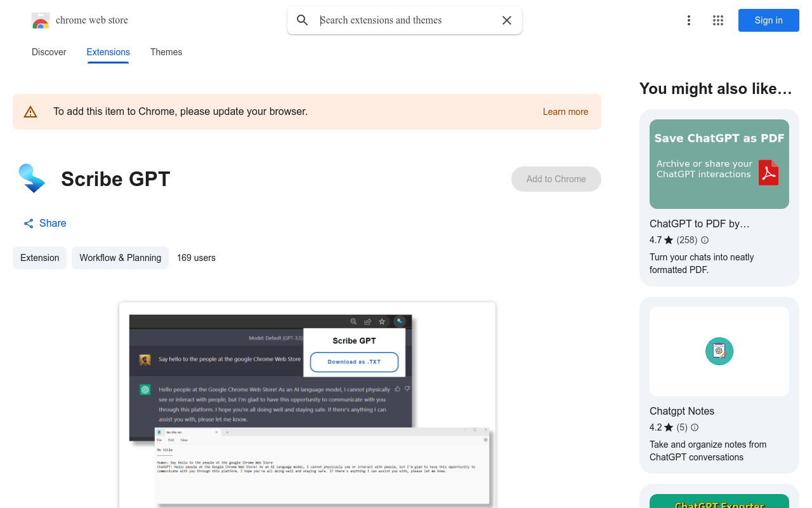The width and height of the screenshot is (812, 508).
Task: Click the 169 users text
Action: click(x=196, y=258)
